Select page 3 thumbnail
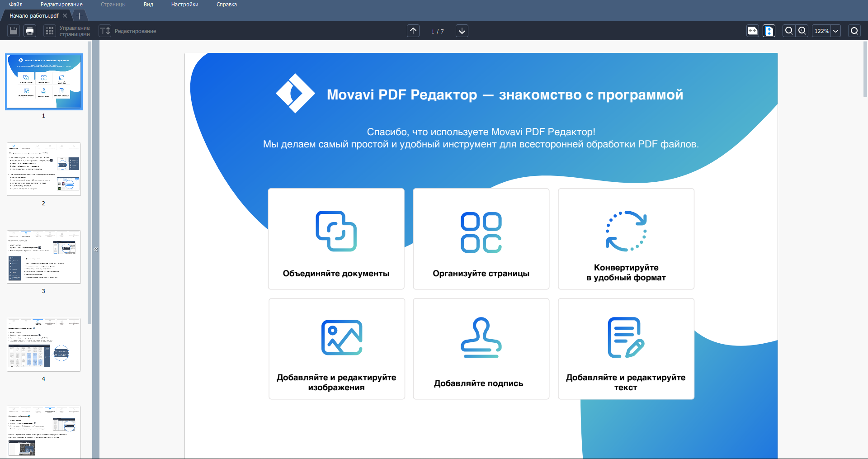Image resolution: width=868 pixels, height=459 pixels. 44,257
